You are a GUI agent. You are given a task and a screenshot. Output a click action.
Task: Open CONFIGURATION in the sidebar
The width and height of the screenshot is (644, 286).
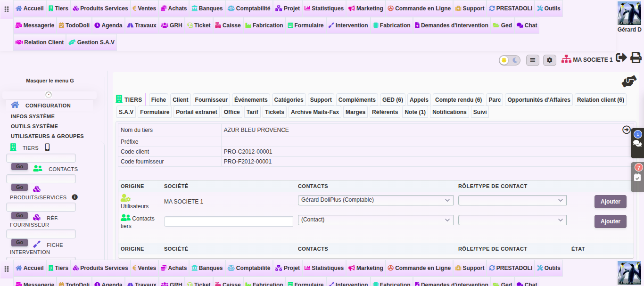[x=48, y=106]
